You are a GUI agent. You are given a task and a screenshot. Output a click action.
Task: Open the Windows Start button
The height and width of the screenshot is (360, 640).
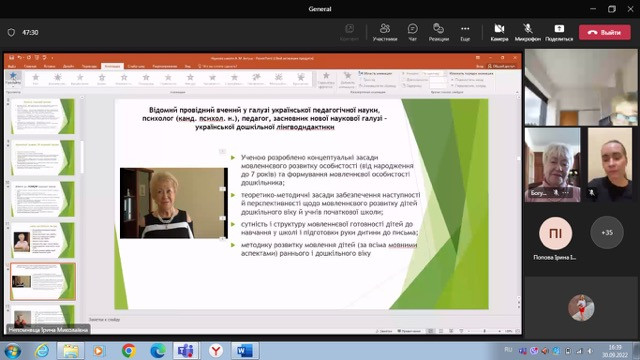(x=13, y=351)
